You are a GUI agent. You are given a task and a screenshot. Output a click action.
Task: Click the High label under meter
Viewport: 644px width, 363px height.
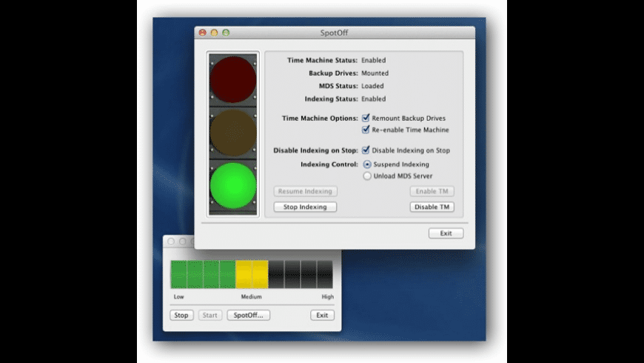coord(327,296)
